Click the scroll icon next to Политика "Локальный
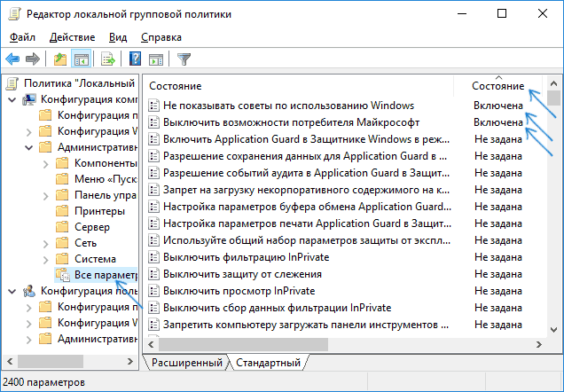This screenshot has width=564, height=392. click(12, 83)
